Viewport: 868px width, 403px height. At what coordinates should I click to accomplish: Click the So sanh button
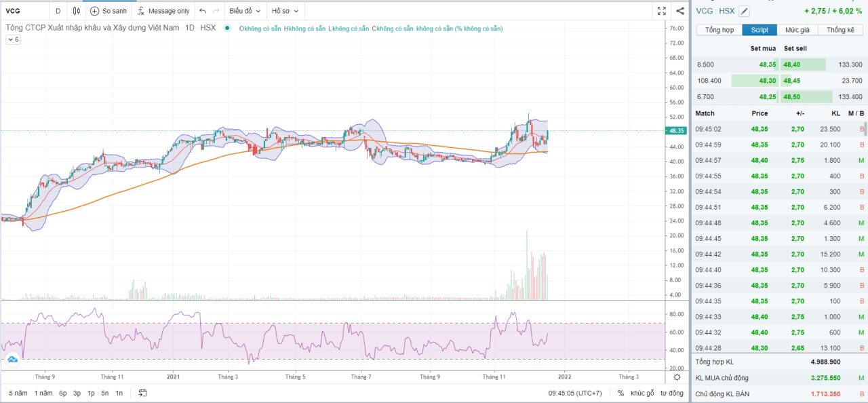coord(108,11)
